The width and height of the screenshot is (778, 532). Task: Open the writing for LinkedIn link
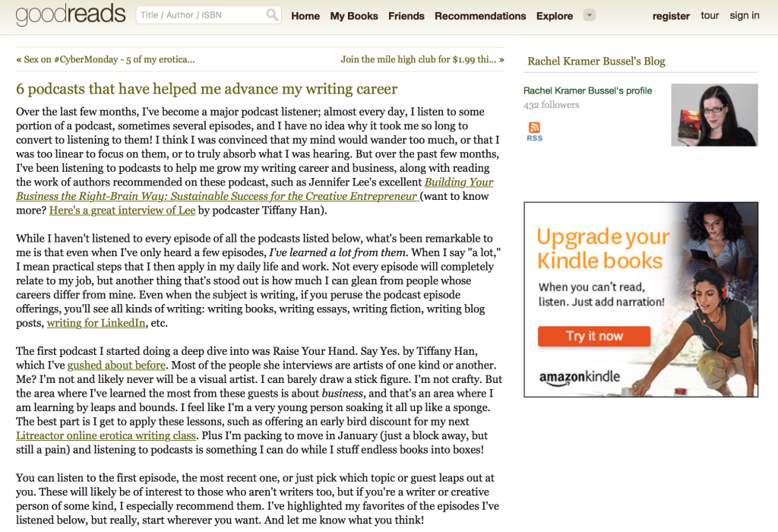96,323
